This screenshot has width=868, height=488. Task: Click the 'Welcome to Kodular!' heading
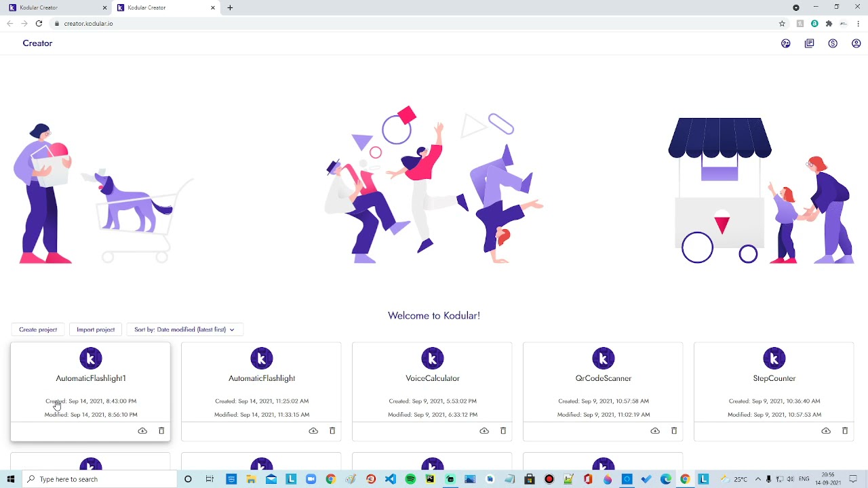coord(434,315)
